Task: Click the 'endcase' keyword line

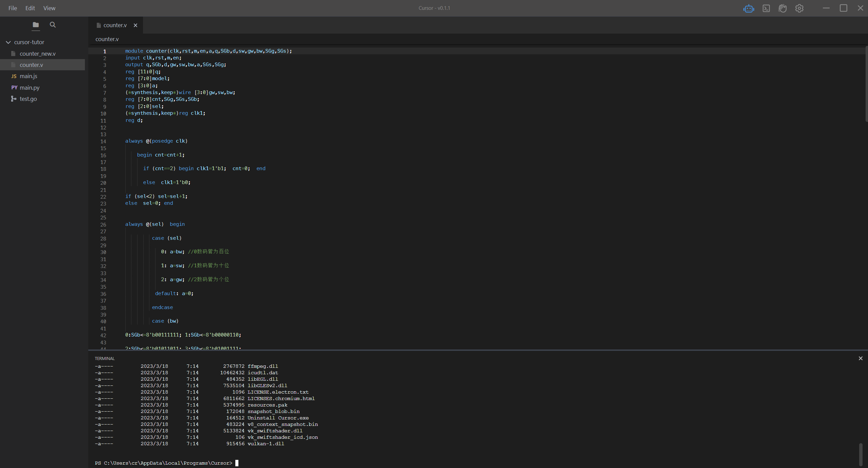Action: [162, 307]
